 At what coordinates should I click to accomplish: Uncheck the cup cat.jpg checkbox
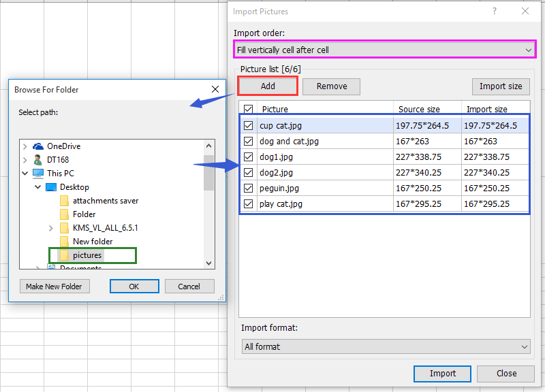pyautogui.click(x=249, y=125)
